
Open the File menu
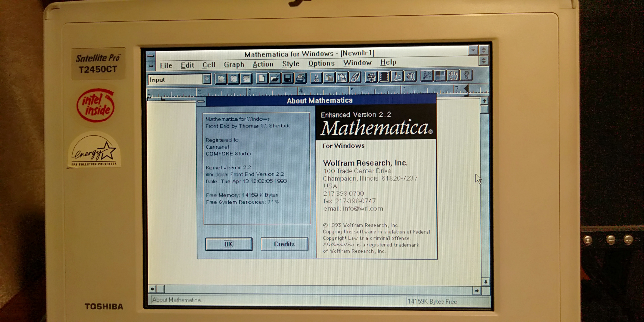pyautogui.click(x=166, y=65)
